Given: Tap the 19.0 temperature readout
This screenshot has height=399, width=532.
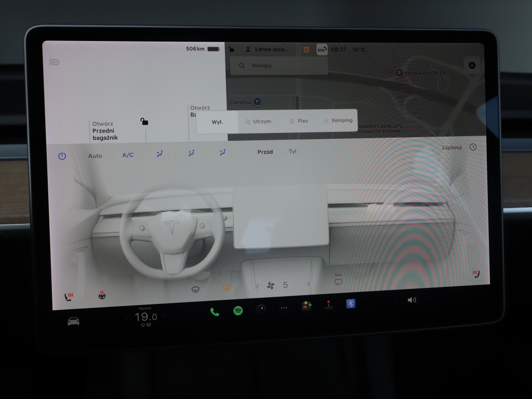Looking at the screenshot, I should pos(145,317).
